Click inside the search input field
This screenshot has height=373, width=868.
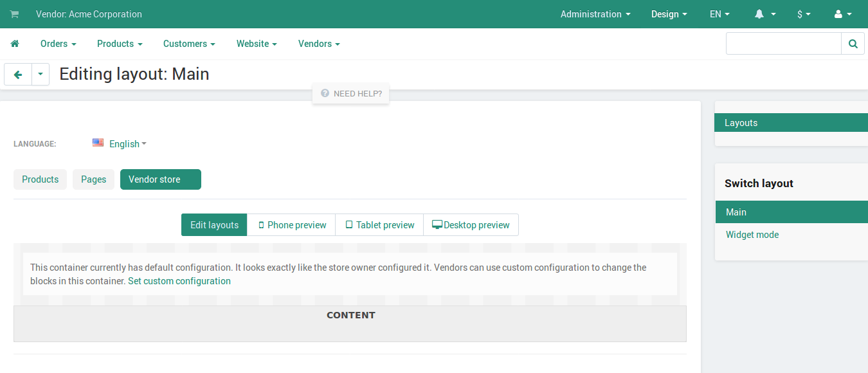point(783,44)
